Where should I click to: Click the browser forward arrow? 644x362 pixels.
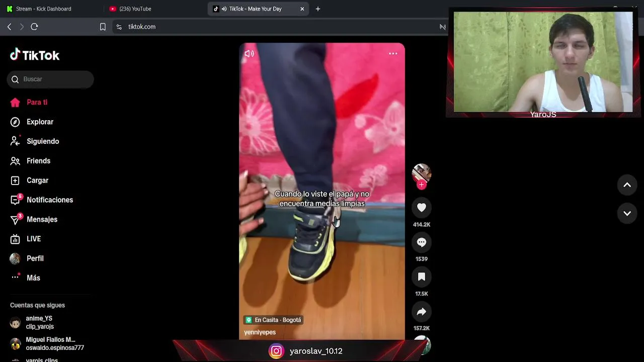[x=22, y=27]
